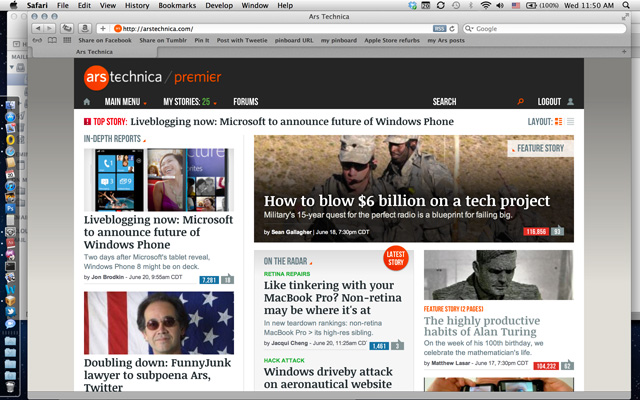Click the Ars Technica home icon
This screenshot has height=400, width=640.
pos(87,102)
